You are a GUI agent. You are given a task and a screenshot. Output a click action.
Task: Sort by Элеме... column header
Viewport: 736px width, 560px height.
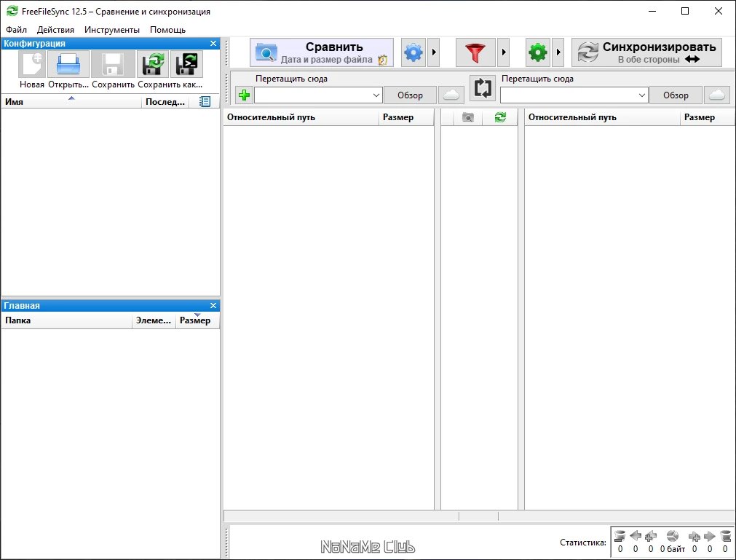click(x=154, y=320)
